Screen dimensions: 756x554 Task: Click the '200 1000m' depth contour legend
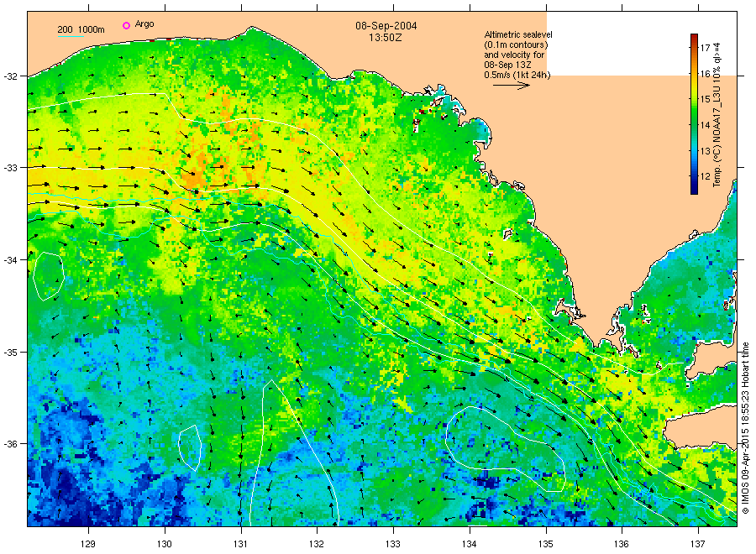tap(81, 30)
